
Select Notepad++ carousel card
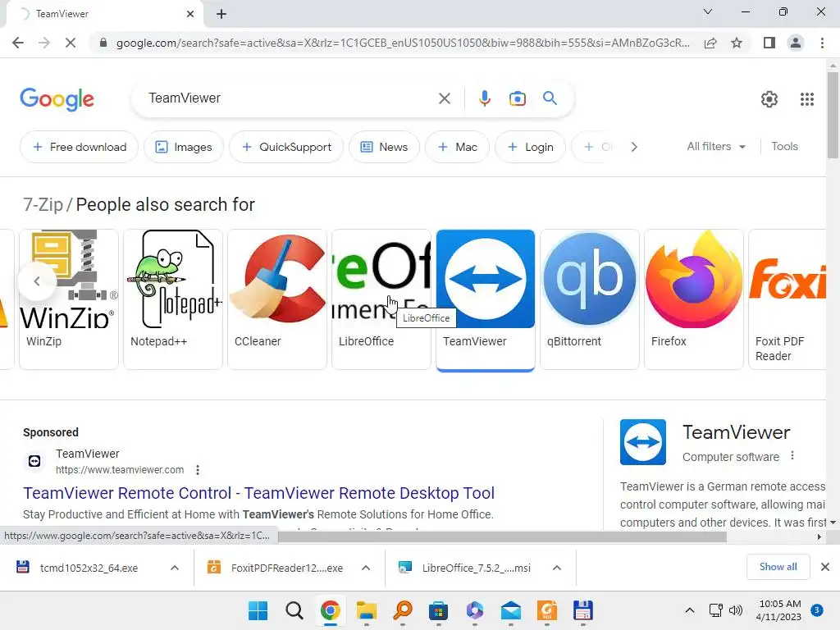(x=173, y=299)
